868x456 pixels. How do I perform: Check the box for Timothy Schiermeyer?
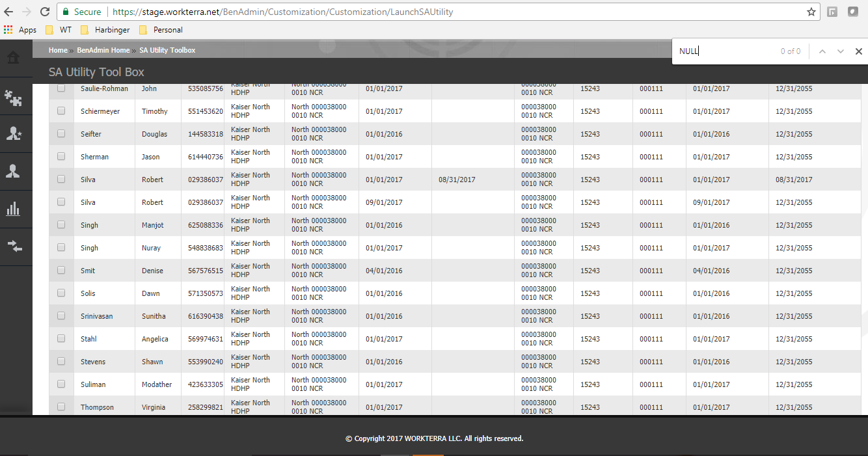click(61, 111)
